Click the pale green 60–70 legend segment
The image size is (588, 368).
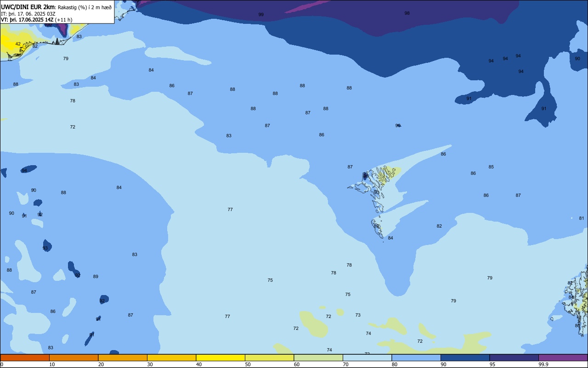318,357
